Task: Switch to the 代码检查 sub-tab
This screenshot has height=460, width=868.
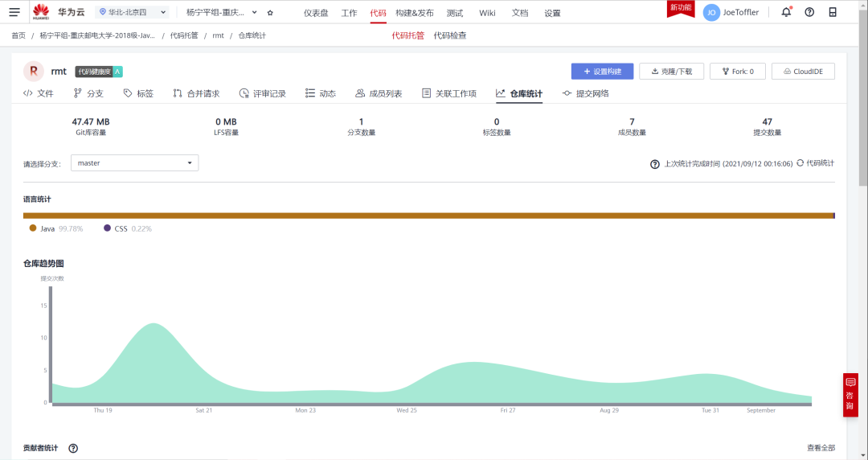Action: point(449,35)
